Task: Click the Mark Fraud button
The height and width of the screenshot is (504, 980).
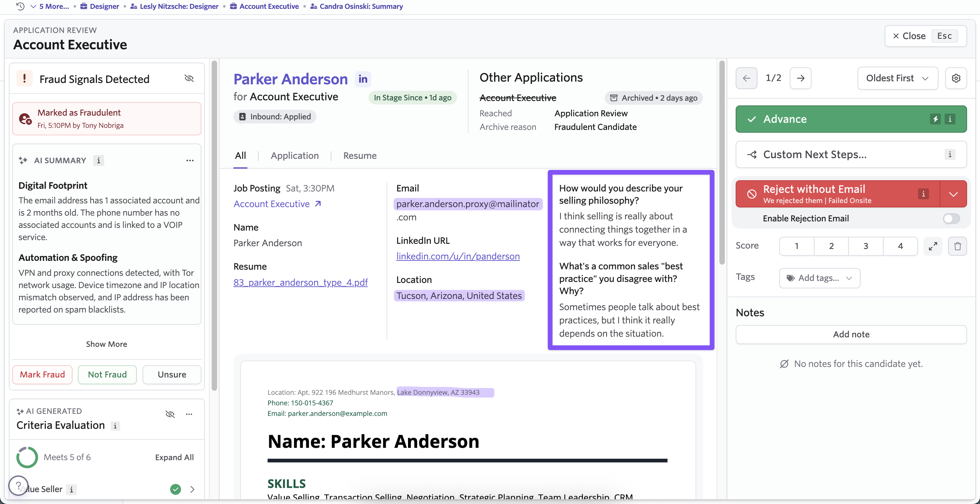Action: pyautogui.click(x=42, y=374)
